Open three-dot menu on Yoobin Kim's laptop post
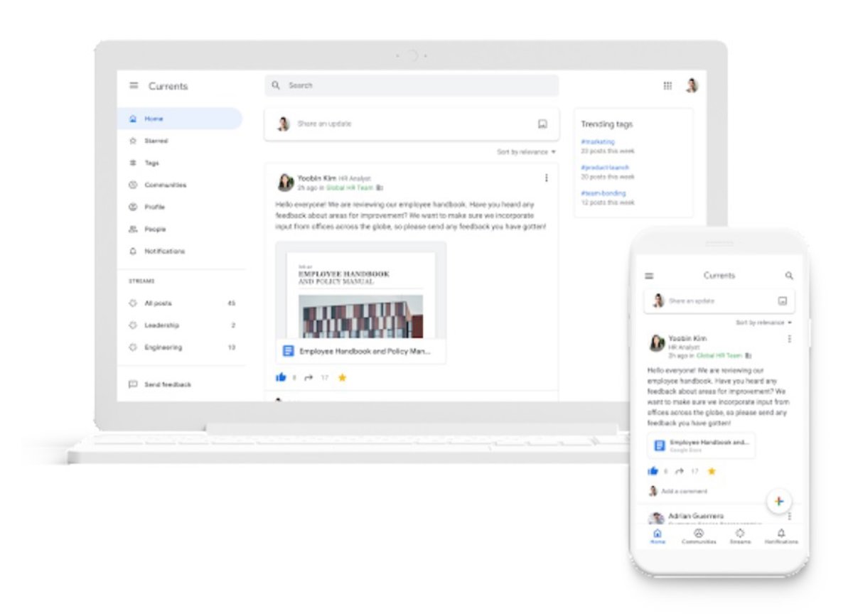Screen dimensions: 853x616 [x=546, y=178]
